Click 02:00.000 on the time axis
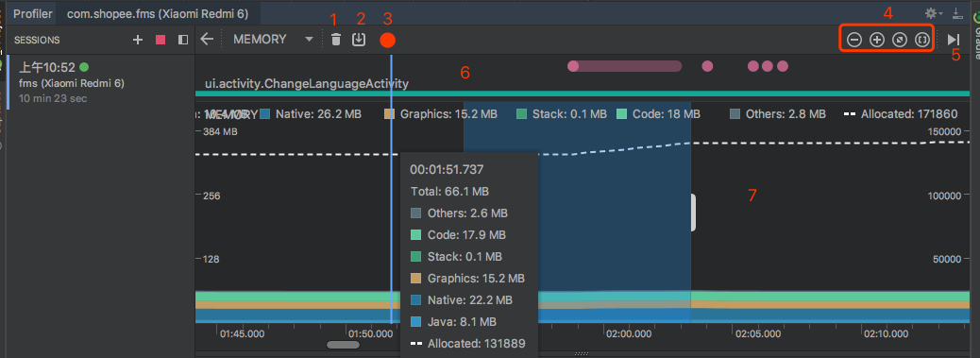Viewport: 980px width, 358px height. (x=628, y=333)
